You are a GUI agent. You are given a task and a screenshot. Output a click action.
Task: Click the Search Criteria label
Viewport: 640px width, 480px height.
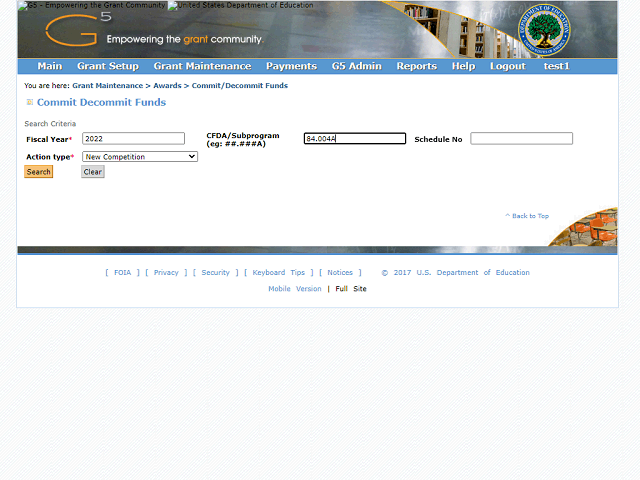(50, 124)
